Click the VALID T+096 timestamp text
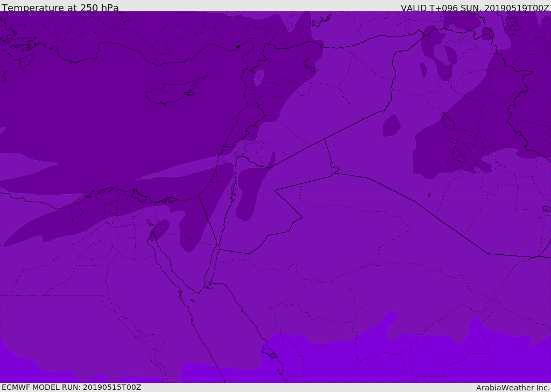Image resolution: width=551 pixels, height=392 pixels. (x=475, y=8)
